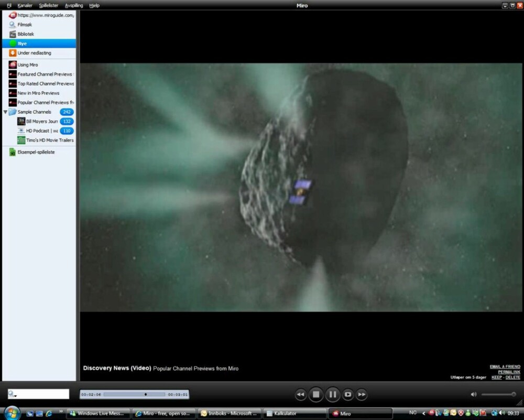Click the PERMALINK link
The height and width of the screenshot is (420, 524).
pos(509,372)
